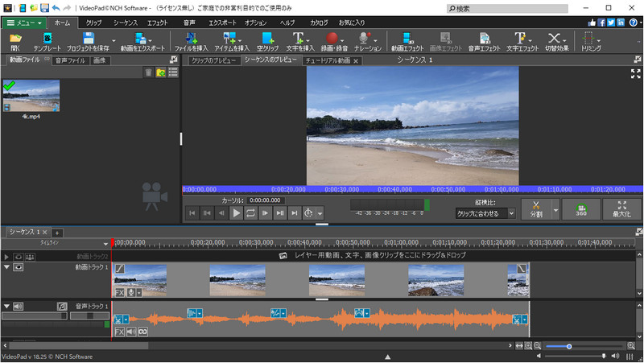644x363 pixels.
Task: Click プロジェクトを保存 save project icon
Action: 88,42
